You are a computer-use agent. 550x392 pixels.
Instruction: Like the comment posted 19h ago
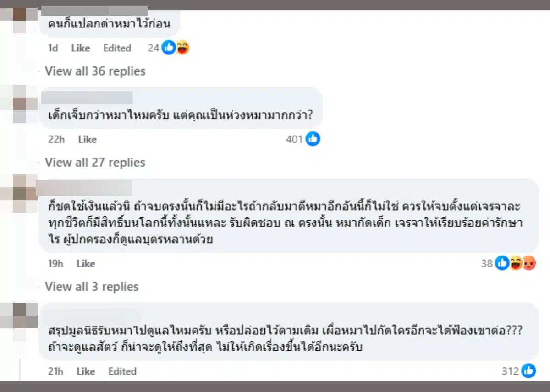click(x=86, y=264)
